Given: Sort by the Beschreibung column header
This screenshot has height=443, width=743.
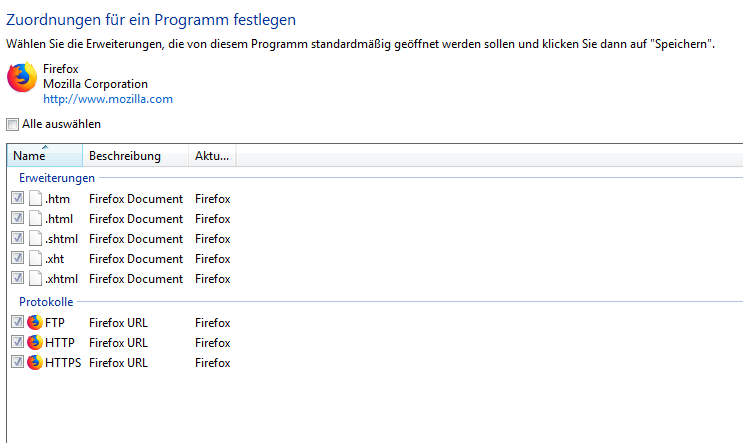Looking at the screenshot, I should (x=135, y=155).
